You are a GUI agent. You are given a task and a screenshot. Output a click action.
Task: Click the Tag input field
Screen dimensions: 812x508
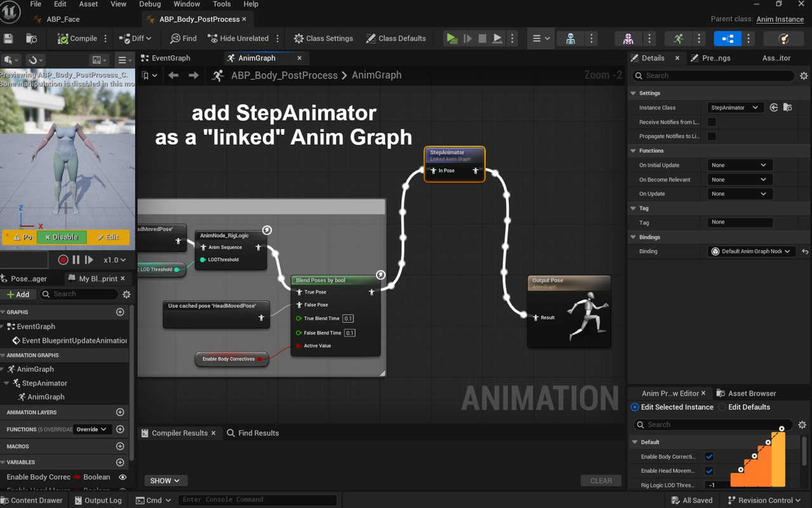[740, 222]
